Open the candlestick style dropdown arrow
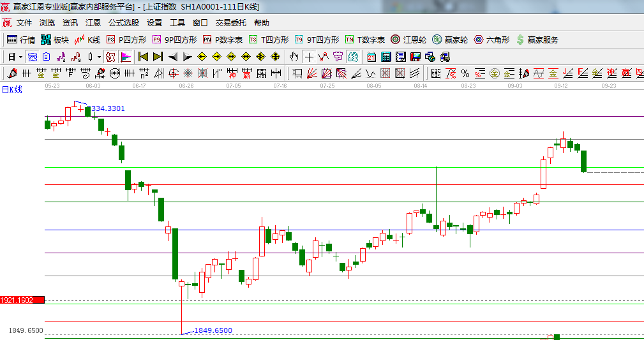Screen dimensions: 644x340 point(99,57)
